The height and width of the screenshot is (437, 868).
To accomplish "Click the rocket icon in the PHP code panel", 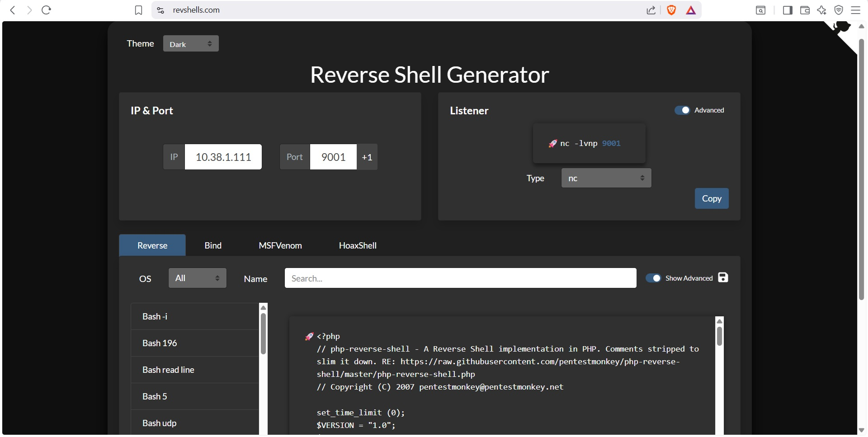I will pyautogui.click(x=309, y=336).
